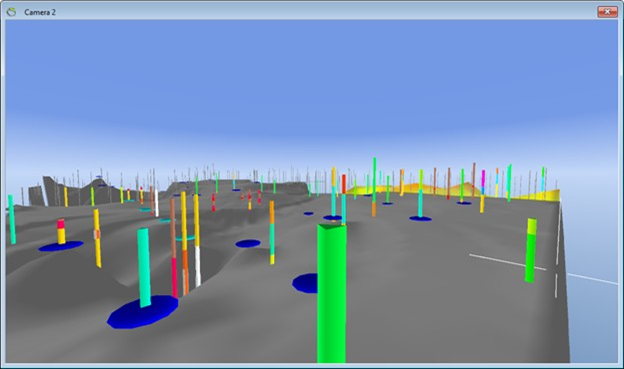
Task: Click the blue disc partly hidden behind the big green column
Action: (x=305, y=283)
